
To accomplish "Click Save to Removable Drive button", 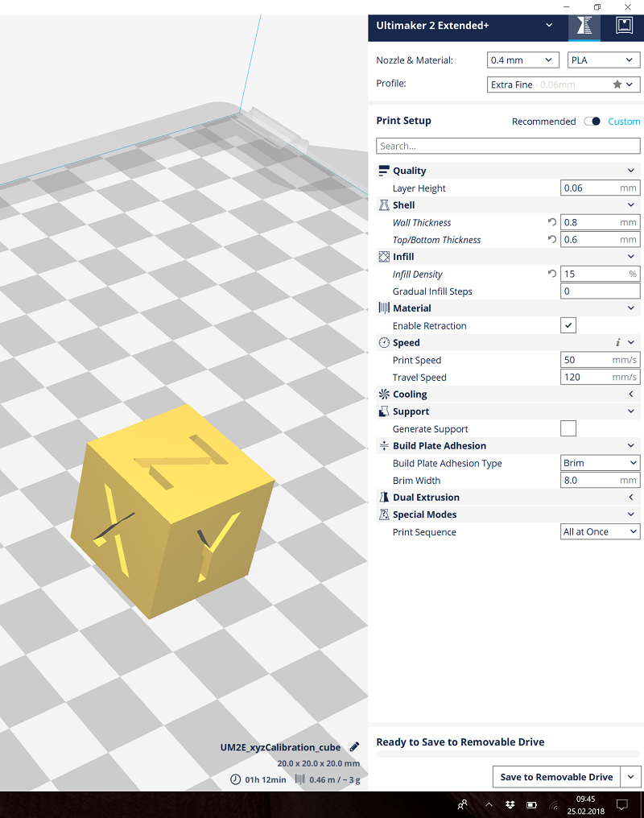I will point(556,777).
